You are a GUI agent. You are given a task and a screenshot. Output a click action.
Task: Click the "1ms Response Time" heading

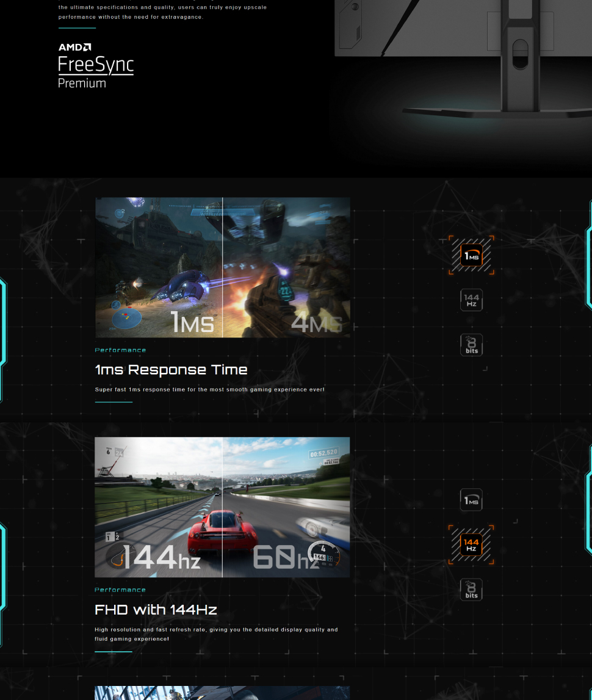click(x=171, y=370)
